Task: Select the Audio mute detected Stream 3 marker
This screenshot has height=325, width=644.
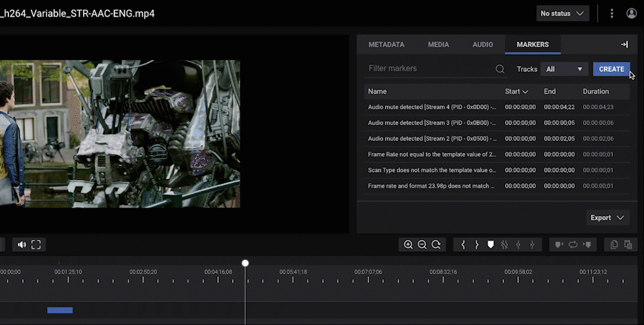Action: [497, 123]
